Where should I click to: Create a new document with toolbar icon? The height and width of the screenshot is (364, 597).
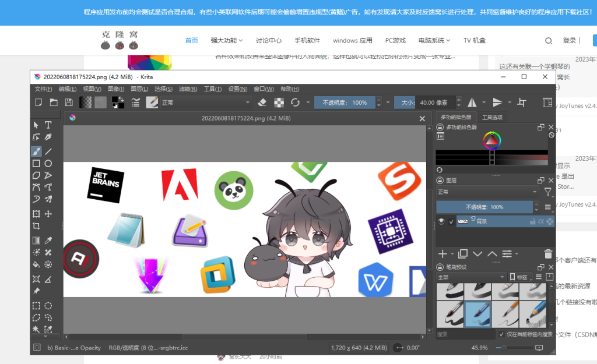click(38, 103)
